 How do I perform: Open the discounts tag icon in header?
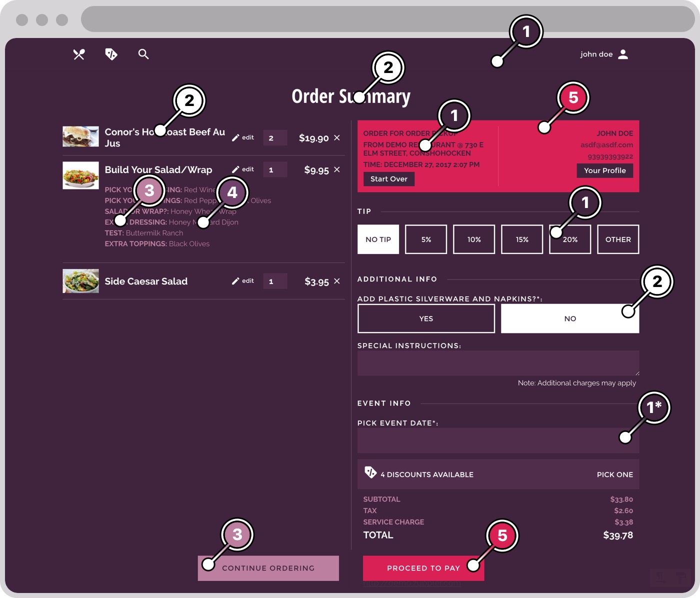[x=111, y=54]
